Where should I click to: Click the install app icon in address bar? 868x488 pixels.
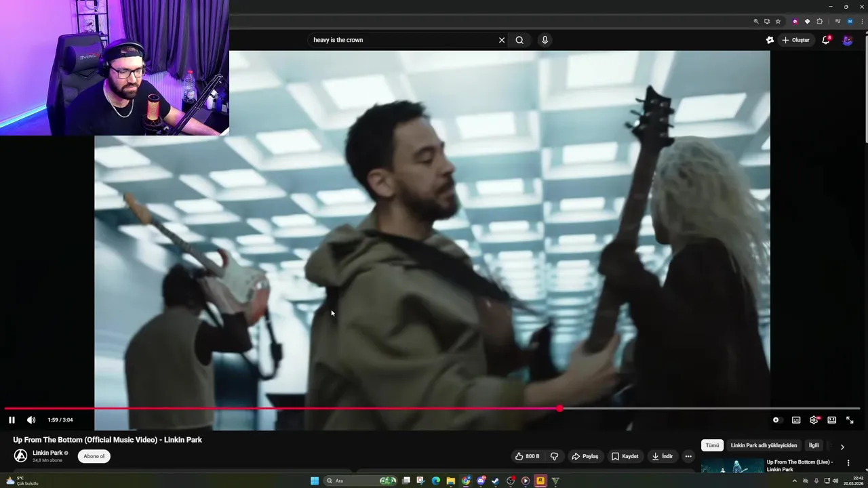[767, 21]
